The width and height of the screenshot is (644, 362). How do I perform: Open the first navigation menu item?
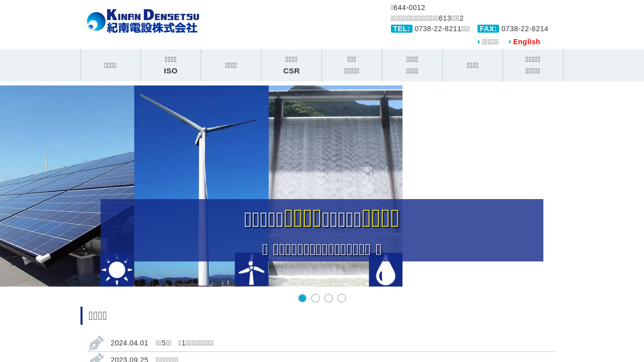pos(111,65)
